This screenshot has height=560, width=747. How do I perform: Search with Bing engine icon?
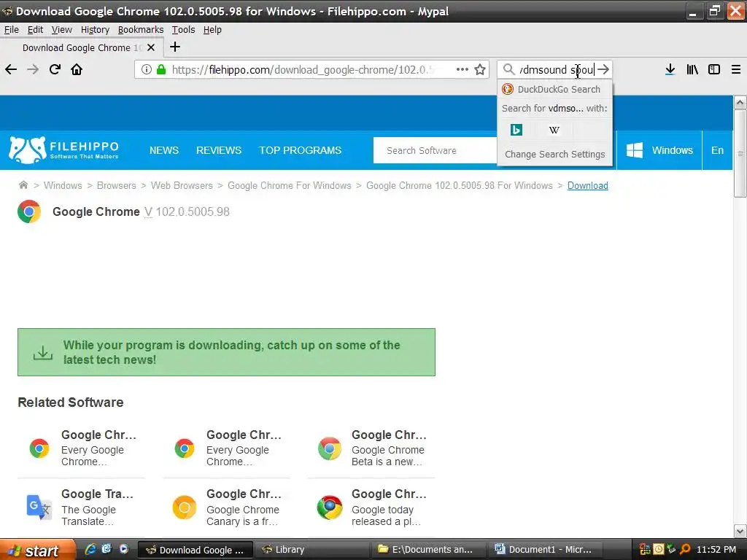pyautogui.click(x=516, y=130)
